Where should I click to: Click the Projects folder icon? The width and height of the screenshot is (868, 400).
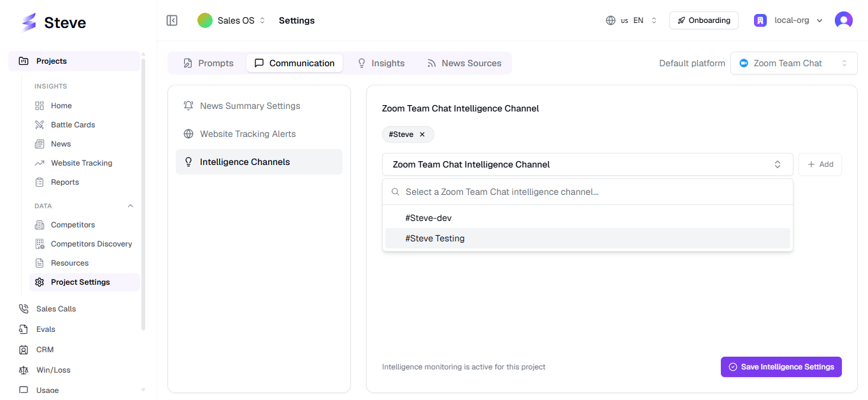(x=24, y=61)
